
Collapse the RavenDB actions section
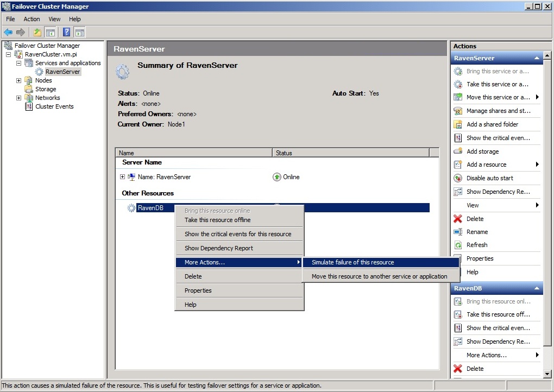coord(537,288)
